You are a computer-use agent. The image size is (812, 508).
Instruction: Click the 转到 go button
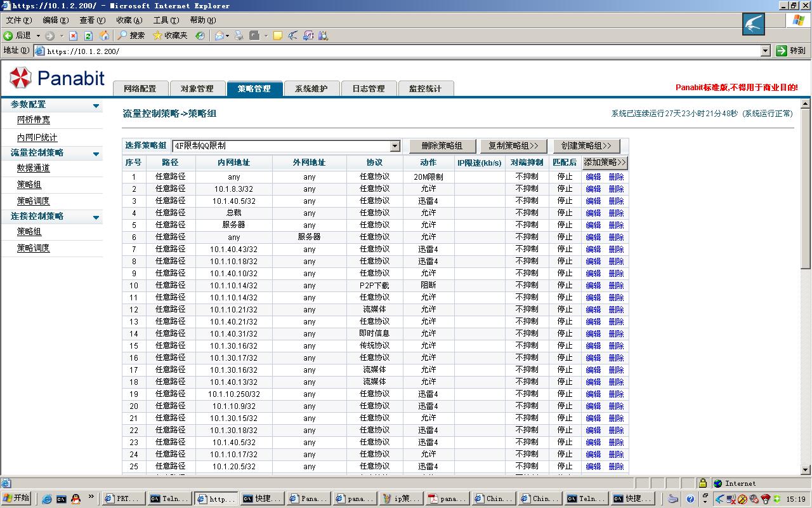point(791,51)
